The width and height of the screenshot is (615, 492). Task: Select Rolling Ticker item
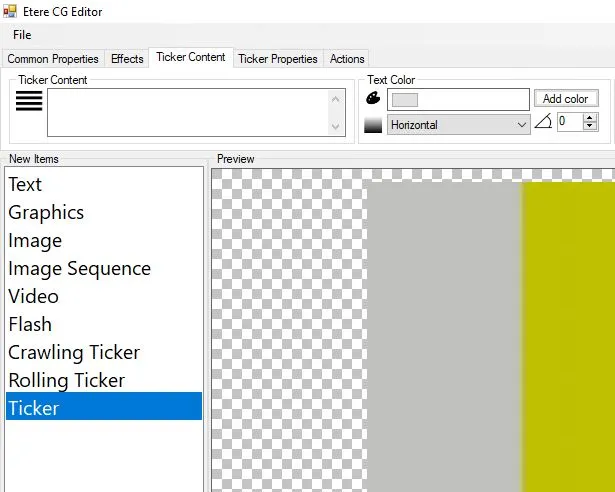(x=66, y=380)
